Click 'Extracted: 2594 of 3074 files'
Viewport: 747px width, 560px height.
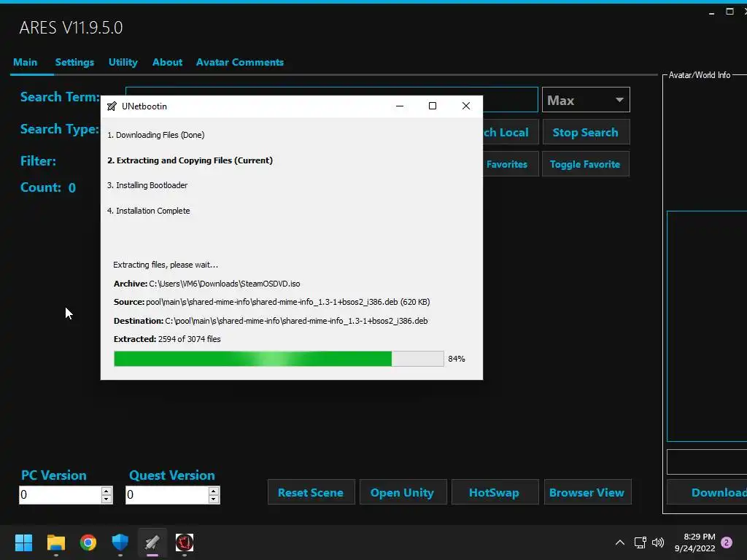point(167,339)
